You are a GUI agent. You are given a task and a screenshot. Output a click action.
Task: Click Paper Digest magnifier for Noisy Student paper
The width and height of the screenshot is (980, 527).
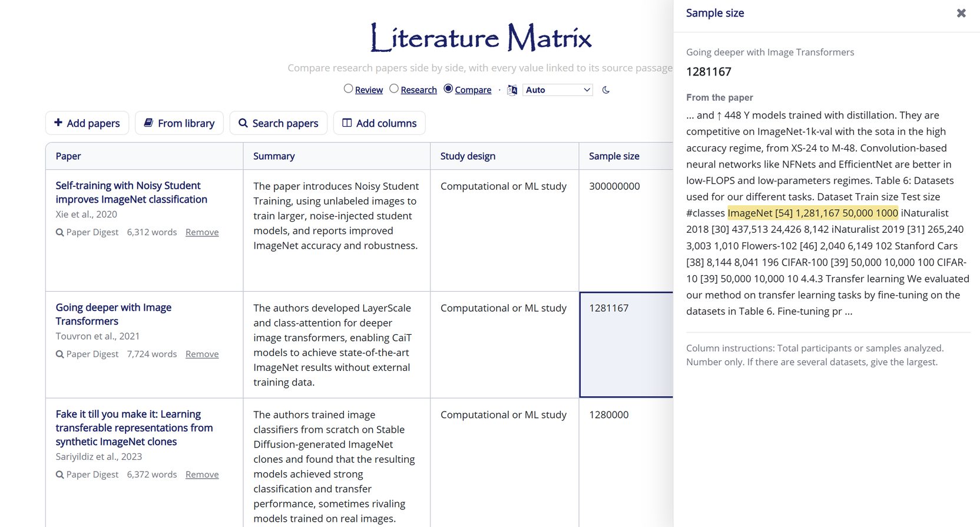60,232
